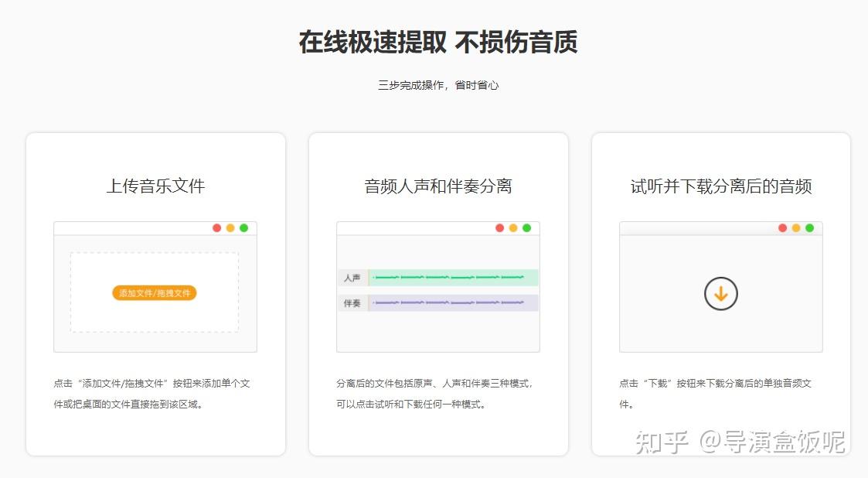The height and width of the screenshot is (478, 868).
Task: Click the green dot in the upload window mockup
Action: (x=243, y=227)
